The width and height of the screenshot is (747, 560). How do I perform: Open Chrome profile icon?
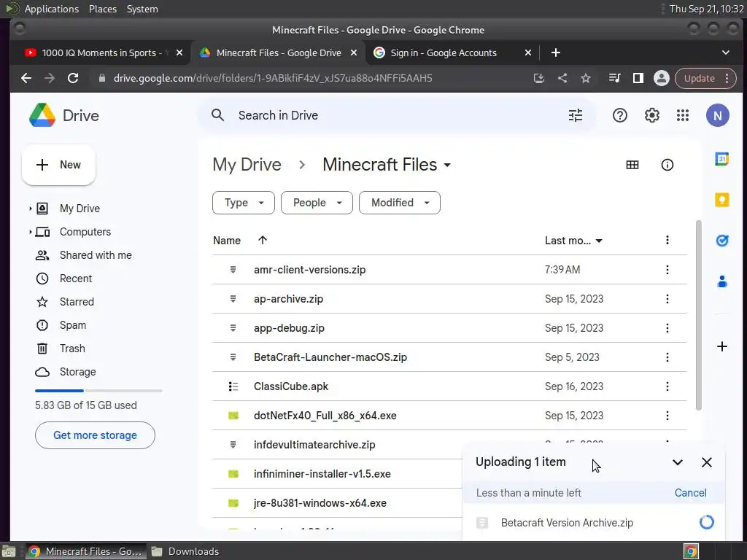[661, 78]
